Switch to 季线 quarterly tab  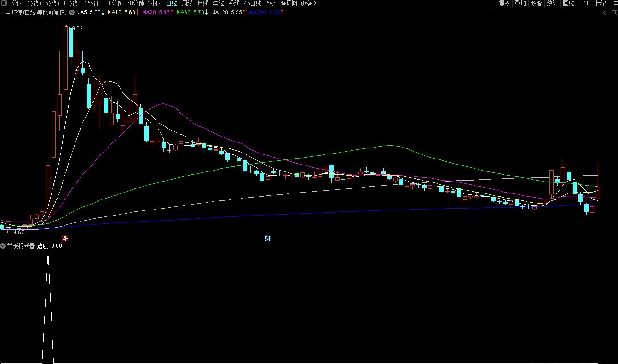pyautogui.click(x=234, y=3)
